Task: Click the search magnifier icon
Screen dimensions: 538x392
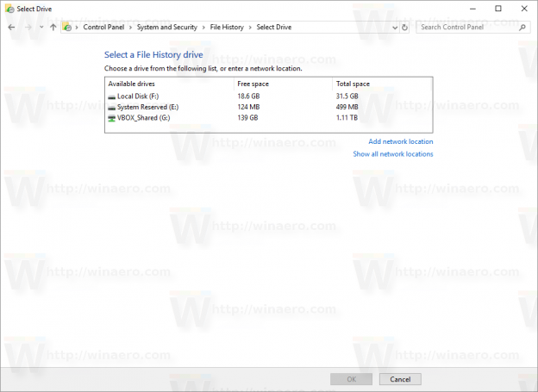Action: tap(522, 28)
